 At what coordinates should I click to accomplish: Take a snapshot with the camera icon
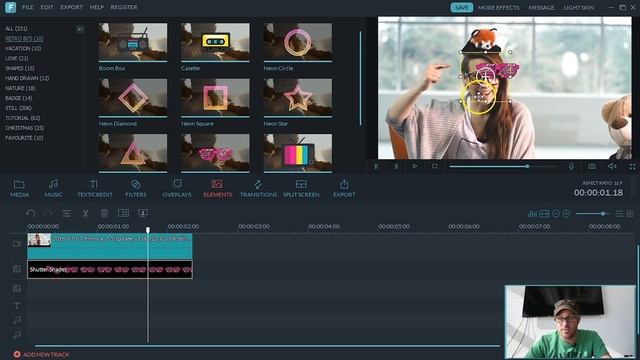click(592, 166)
